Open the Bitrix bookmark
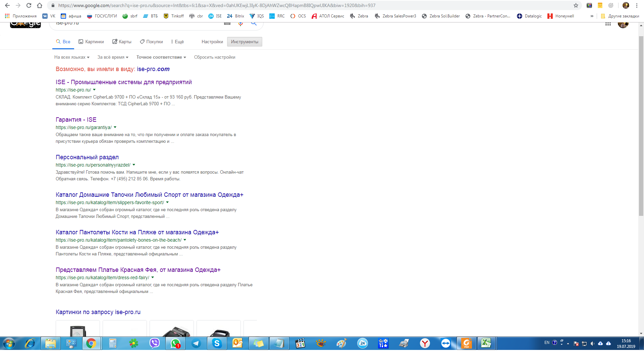Viewport: 644px width, 362px height. pyautogui.click(x=235, y=16)
